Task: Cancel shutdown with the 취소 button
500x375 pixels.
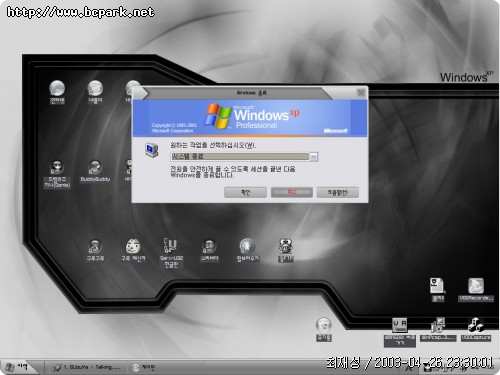Action: (x=292, y=192)
